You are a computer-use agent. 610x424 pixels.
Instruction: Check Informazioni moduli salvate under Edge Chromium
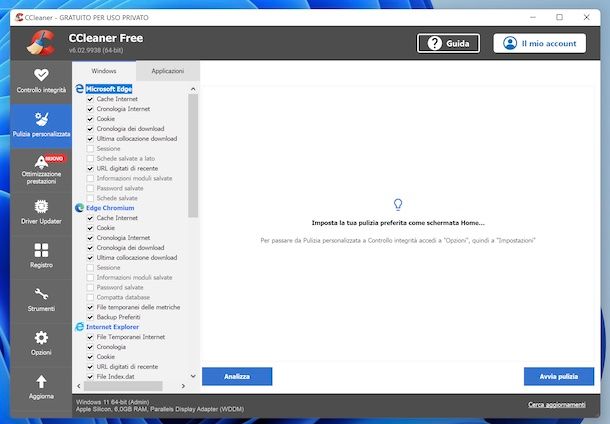tap(90, 277)
